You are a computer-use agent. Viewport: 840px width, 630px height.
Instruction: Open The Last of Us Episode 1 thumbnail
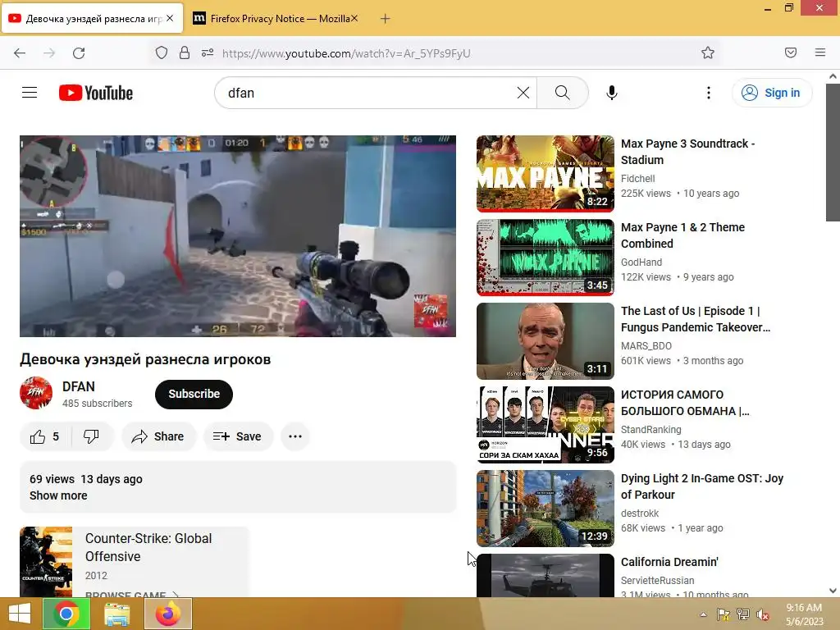click(x=546, y=341)
